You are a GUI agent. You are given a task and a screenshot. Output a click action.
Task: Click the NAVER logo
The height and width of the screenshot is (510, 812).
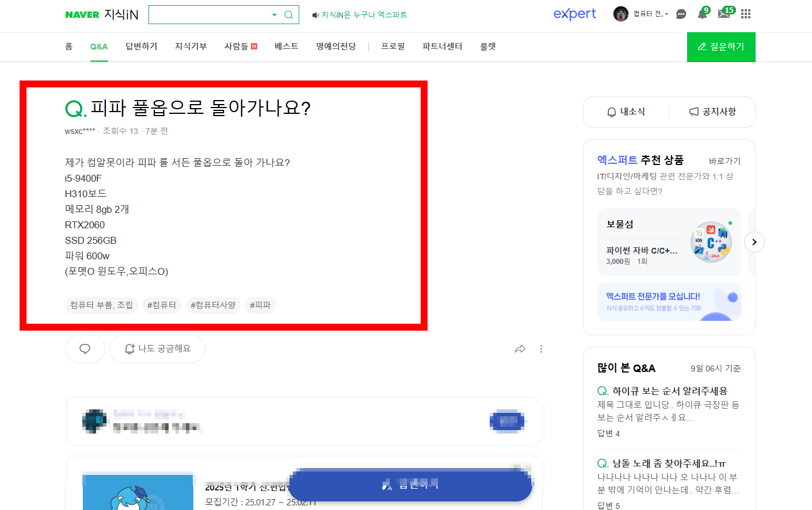(x=82, y=15)
